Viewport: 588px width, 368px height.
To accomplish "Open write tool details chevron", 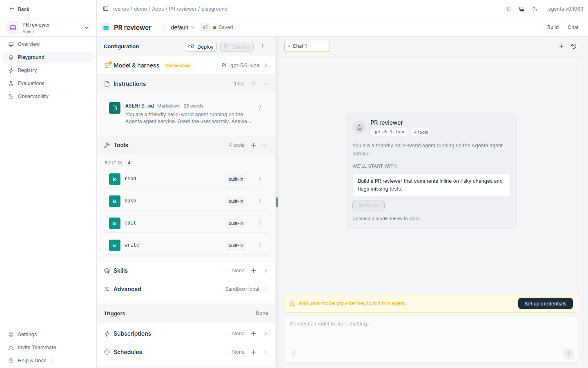I will click(260, 245).
